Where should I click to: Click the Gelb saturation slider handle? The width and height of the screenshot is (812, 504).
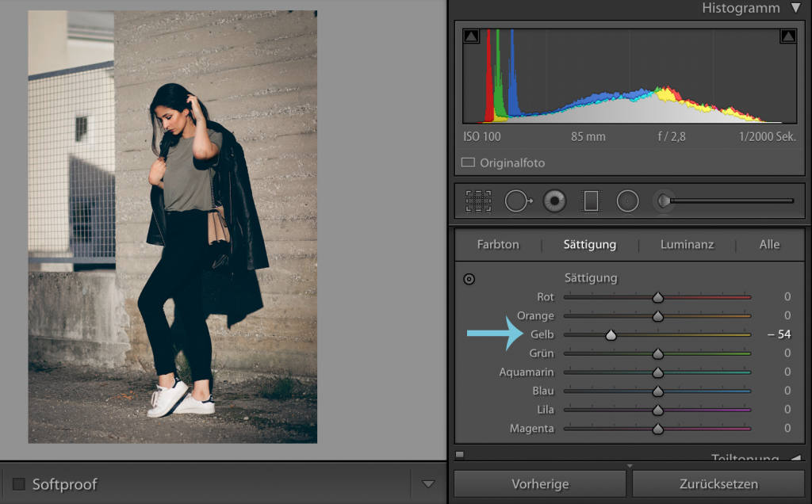[x=611, y=335]
